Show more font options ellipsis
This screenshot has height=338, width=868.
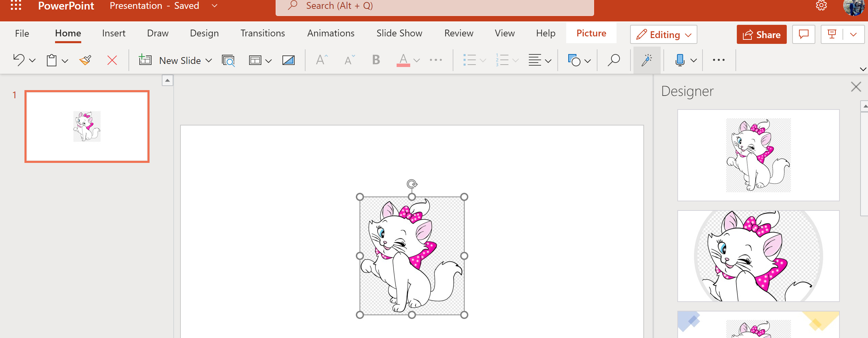pyautogui.click(x=436, y=60)
